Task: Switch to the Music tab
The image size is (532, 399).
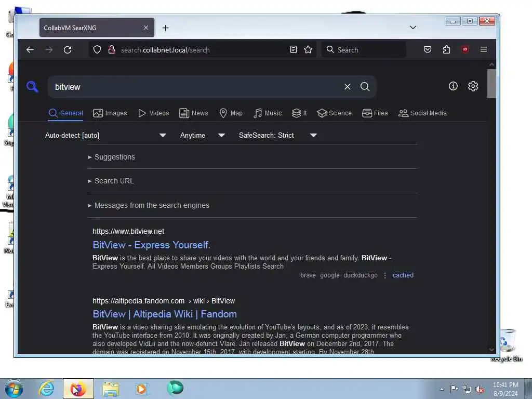Action: point(268,113)
